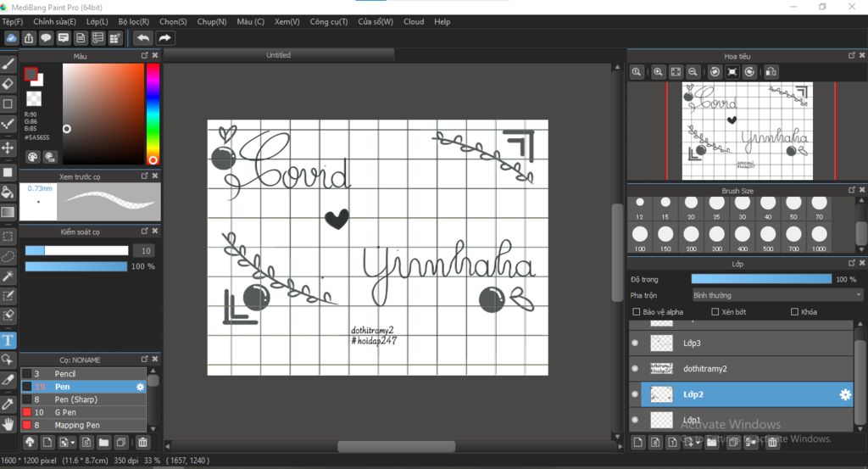The height and width of the screenshot is (469, 868).
Task: Undock the Hoa tiêu panel
Action: (851, 55)
